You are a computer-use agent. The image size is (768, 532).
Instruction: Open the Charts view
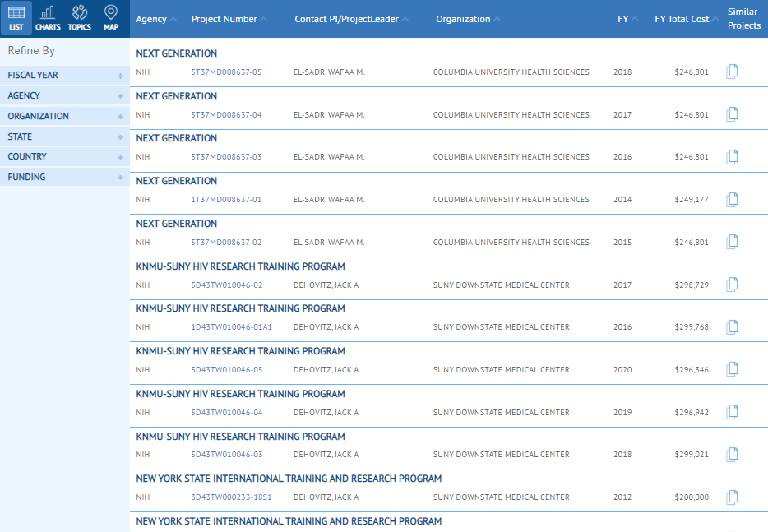click(48, 18)
